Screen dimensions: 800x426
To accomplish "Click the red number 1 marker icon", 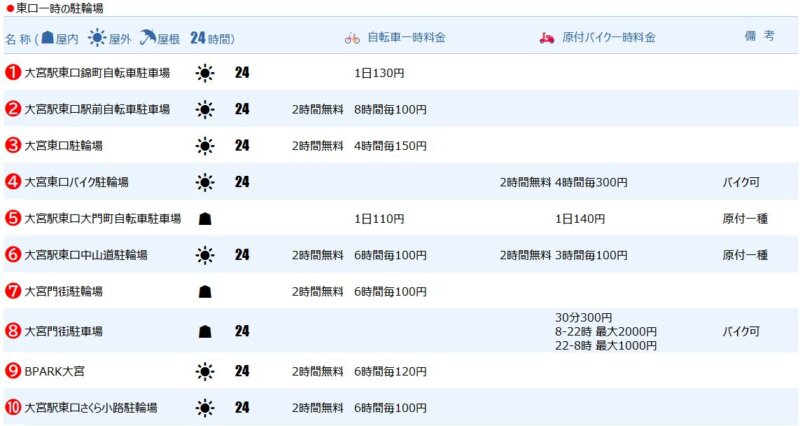I will point(13,72).
